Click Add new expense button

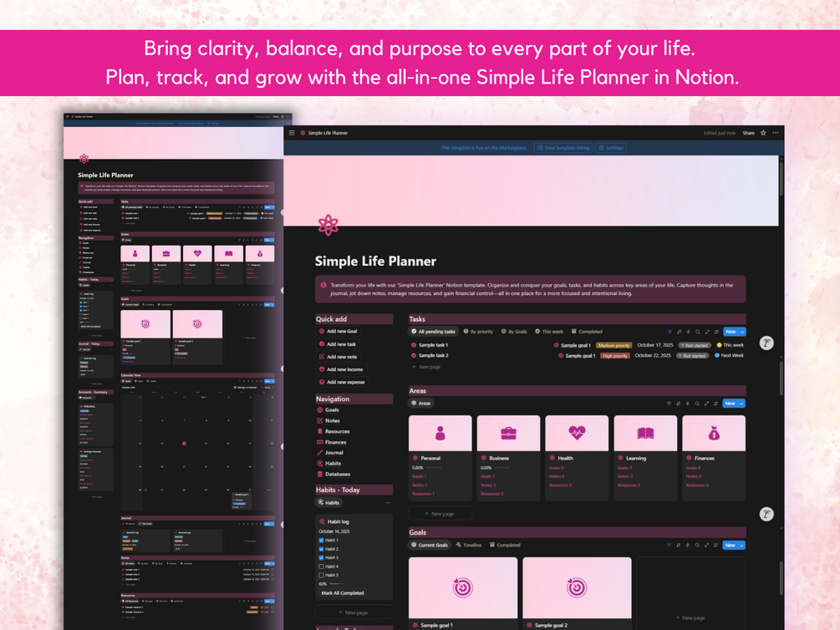click(343, 382)
